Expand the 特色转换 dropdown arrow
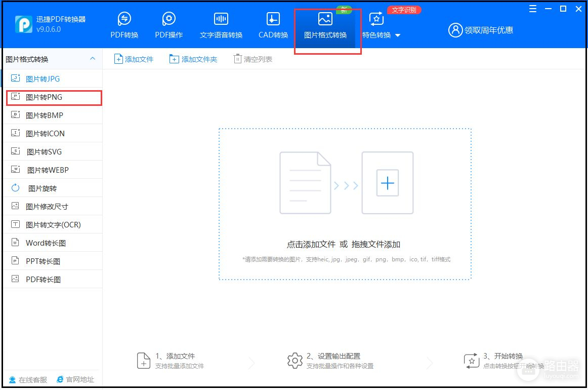Screen dimensions: 588x390 (397, 35)
